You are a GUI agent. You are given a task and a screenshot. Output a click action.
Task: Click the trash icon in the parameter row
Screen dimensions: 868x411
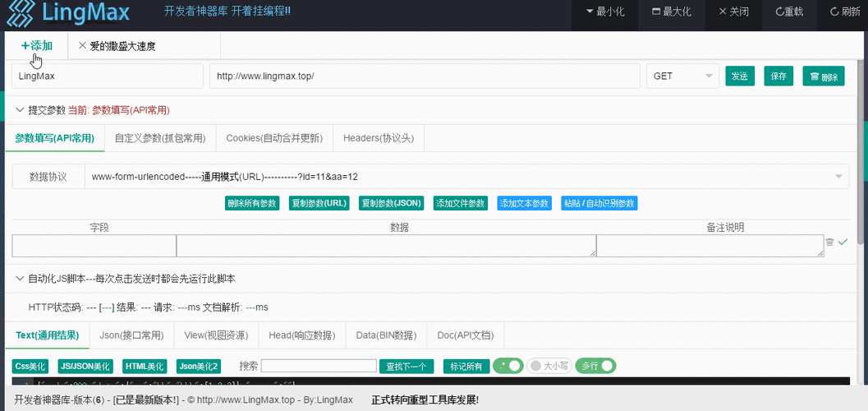coord(829,242)
